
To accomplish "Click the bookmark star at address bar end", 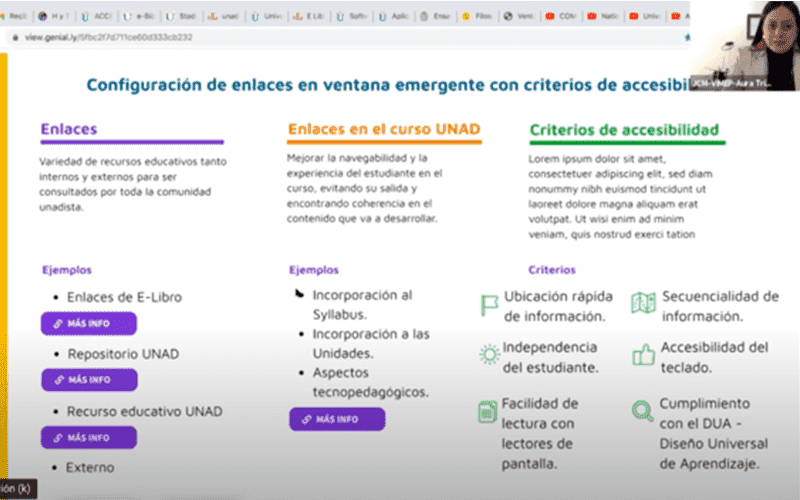I will (x=687, y=37).
